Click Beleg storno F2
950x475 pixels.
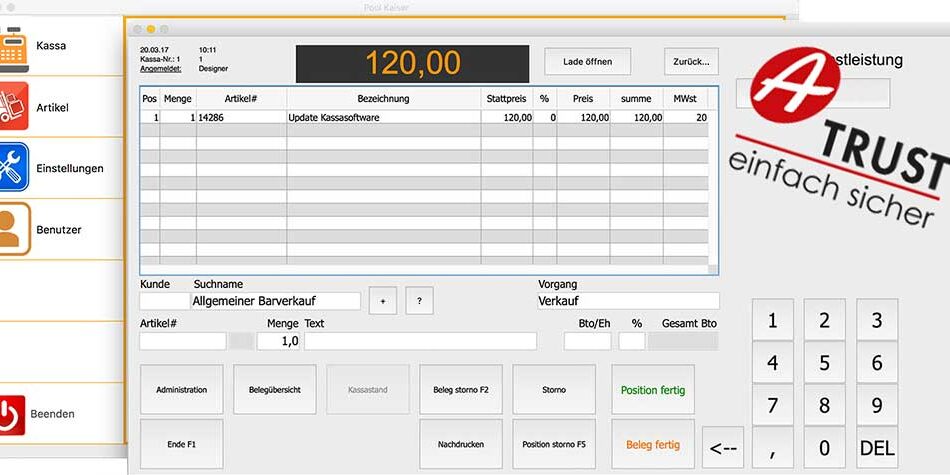(x=460, y=390)
